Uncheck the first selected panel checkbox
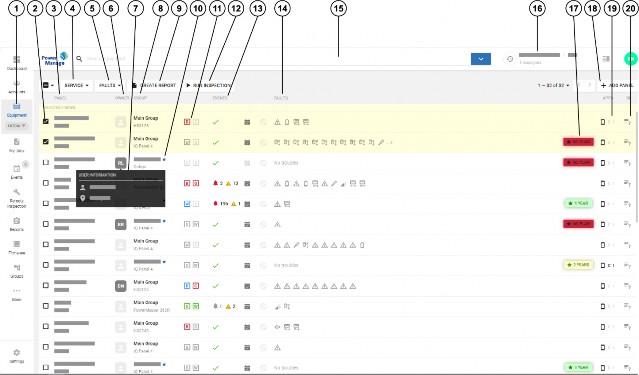The image size is (639, 375). (x=46, y=121)
